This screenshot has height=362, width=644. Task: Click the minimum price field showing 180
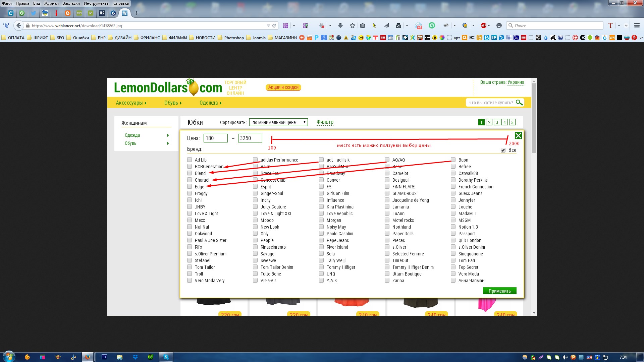215,138
